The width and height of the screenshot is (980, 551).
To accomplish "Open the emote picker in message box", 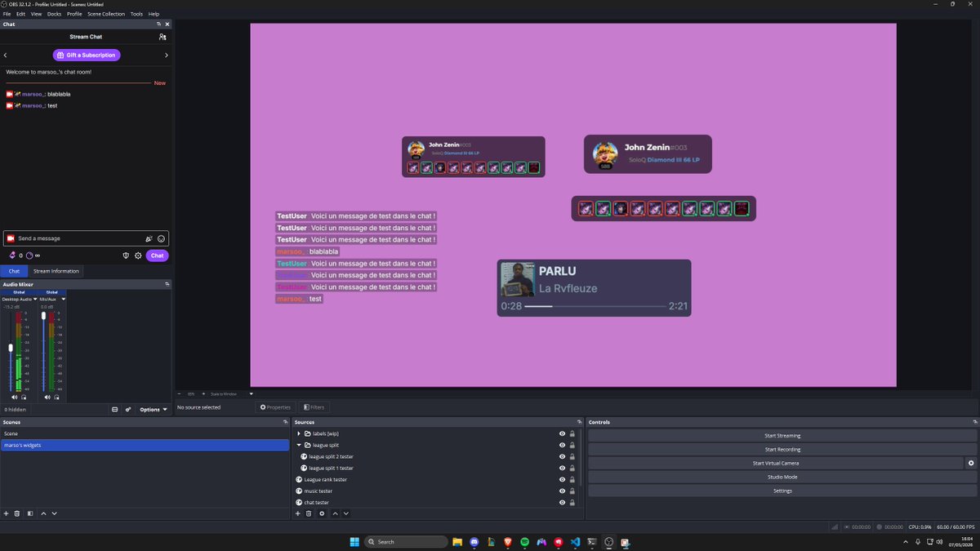I will (161, 238).
